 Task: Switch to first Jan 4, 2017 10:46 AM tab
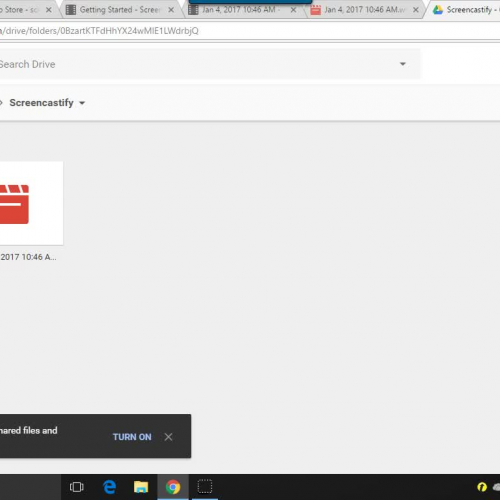coord(241,10)
